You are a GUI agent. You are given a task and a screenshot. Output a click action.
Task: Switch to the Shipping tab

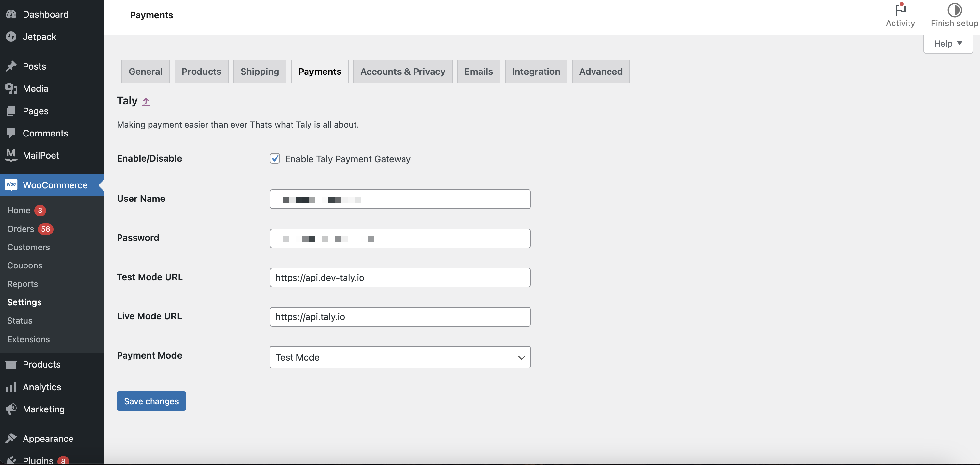point(260,72)
